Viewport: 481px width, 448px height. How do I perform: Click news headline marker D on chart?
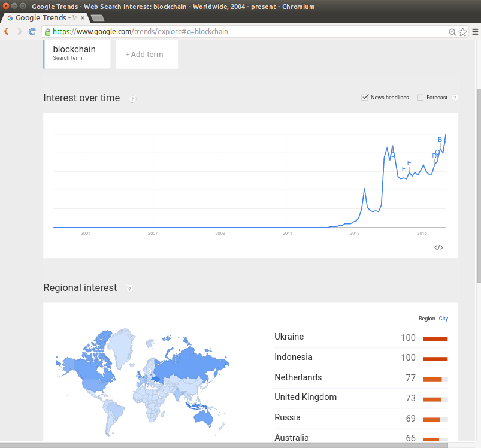(x=434, y=156)
